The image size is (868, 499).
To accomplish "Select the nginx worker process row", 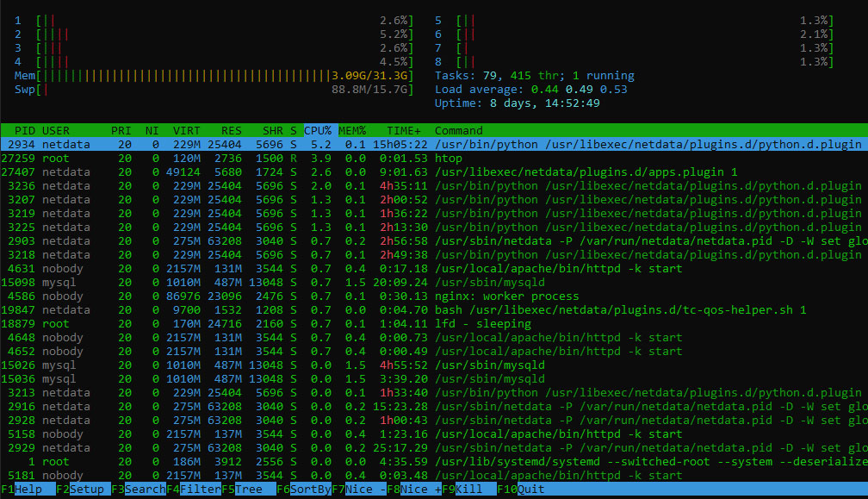I will pos(434,296).
